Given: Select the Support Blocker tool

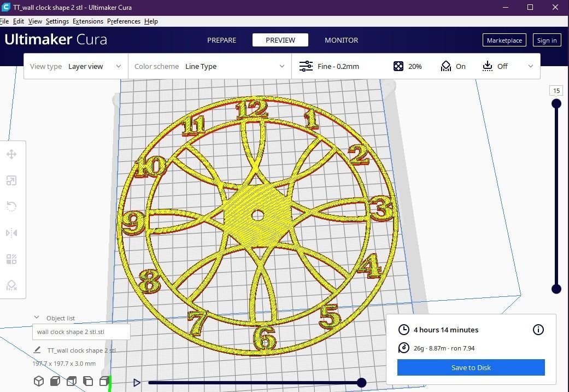Looking at the screenshot, I should tap(11, 285).
